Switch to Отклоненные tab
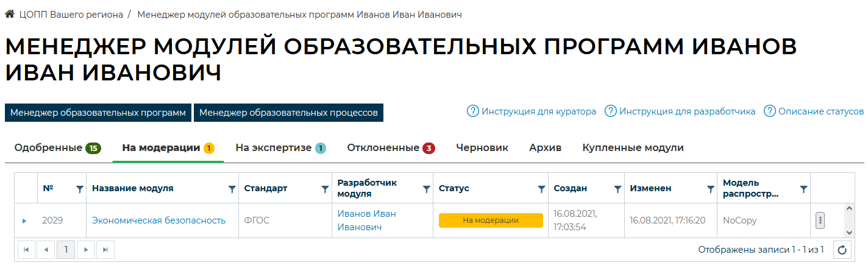The image size is (868, 271). tap(391, 148)
